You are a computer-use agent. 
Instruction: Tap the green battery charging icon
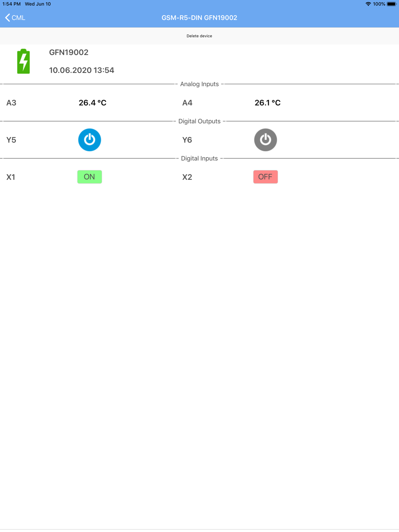click(24, 61)
